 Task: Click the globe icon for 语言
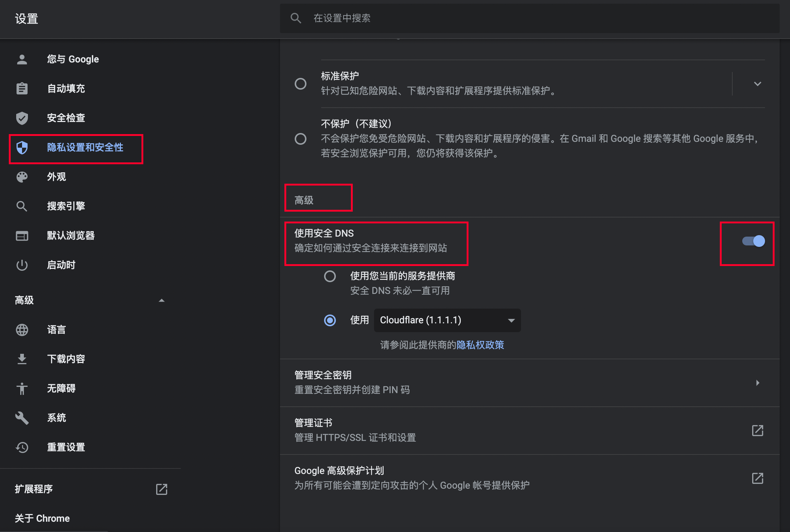coord(22,330)
